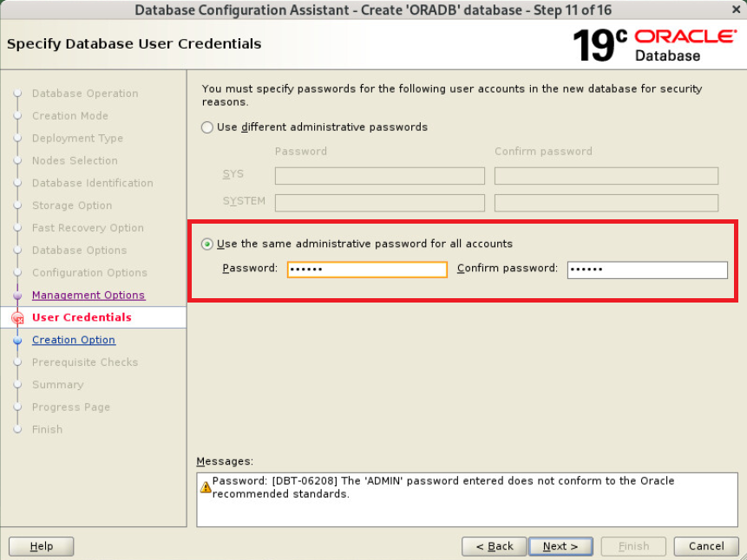
Task: Open the Creation Option step link
Action: pos(74,340)
